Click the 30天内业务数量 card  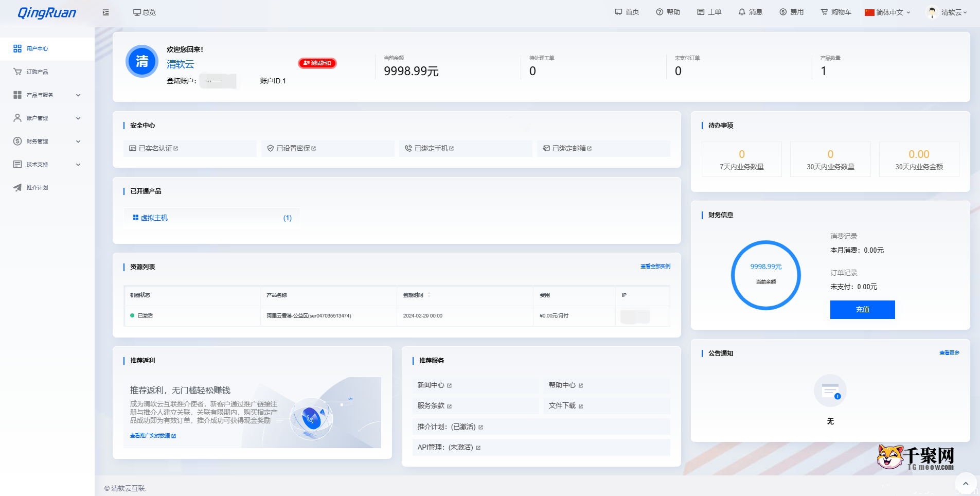(x=830, y=160)
